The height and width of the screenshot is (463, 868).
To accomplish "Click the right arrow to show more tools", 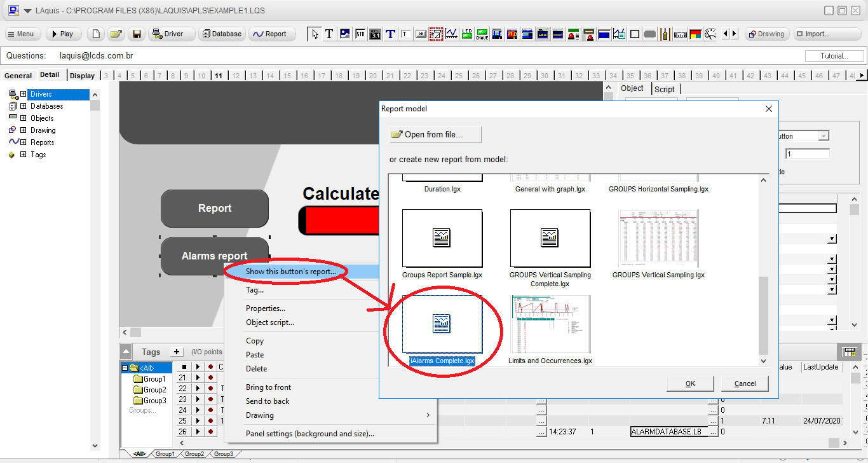I will pyautogui.click(x=734, y=34).
